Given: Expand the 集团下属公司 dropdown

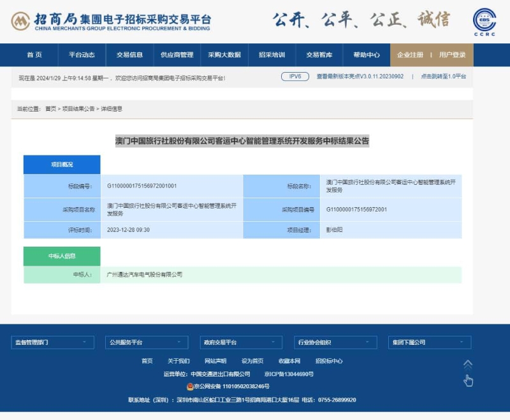Looking at the screenshot, I should 430,342.
